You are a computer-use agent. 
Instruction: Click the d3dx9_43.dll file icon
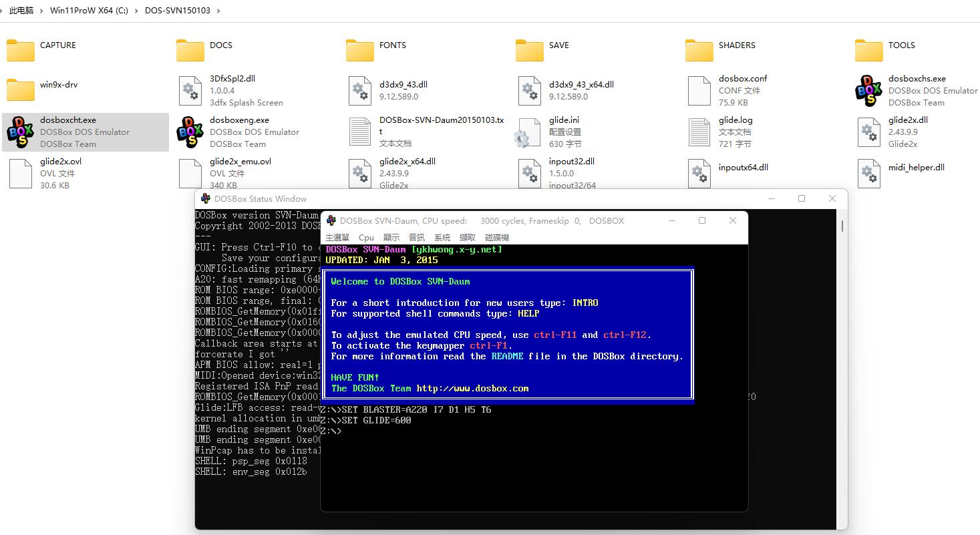pyautogui.click(x=360, y=90)
